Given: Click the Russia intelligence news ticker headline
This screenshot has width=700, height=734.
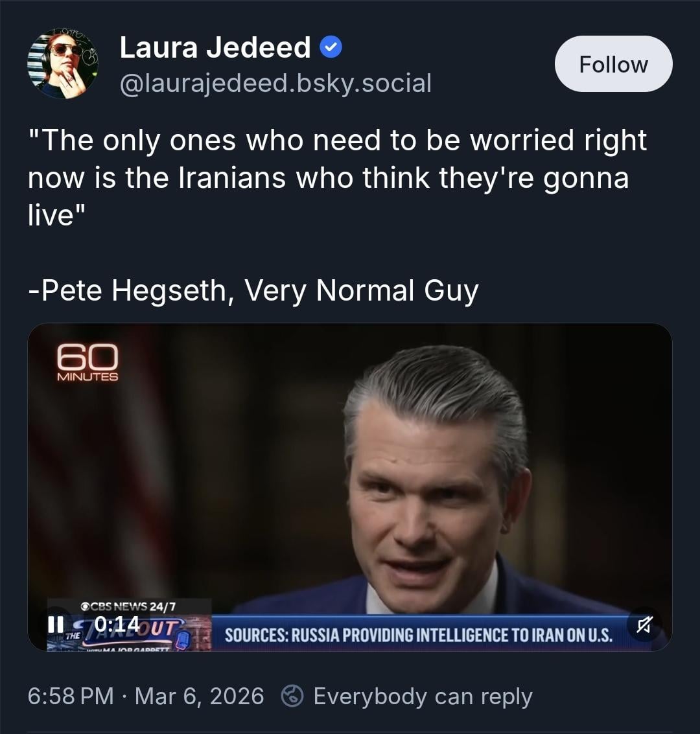Looking at the screenshot, I should (418, 634).
